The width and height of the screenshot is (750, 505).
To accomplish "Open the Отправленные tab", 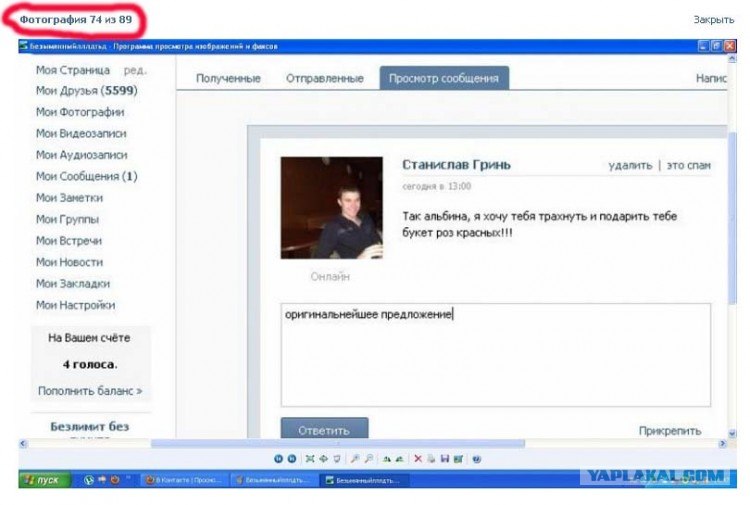I will click(x=320, y=78).
